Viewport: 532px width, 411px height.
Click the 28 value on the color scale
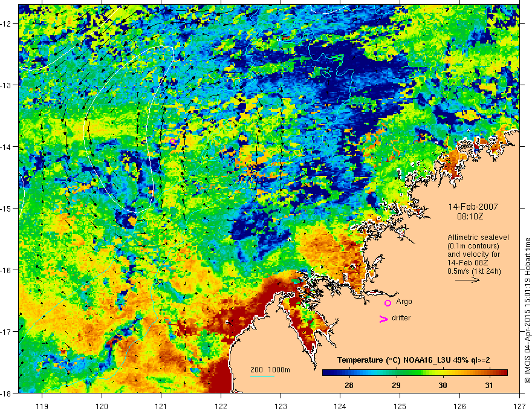pos(349,386)
